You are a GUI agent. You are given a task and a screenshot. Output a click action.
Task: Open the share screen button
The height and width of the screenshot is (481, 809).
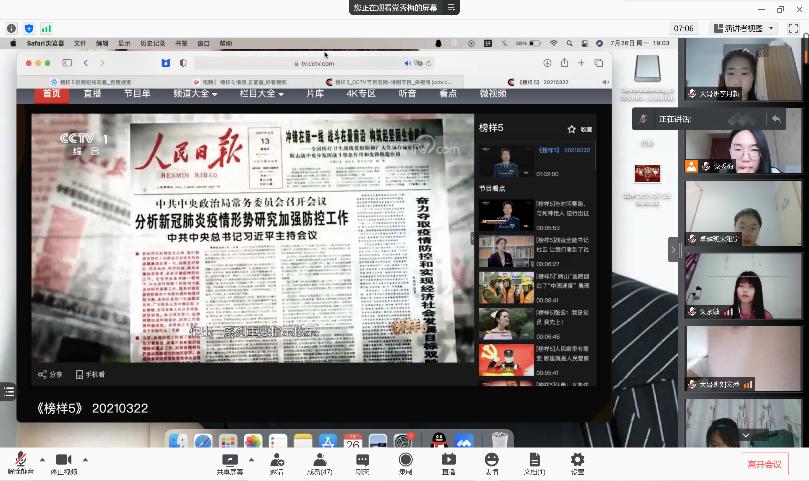pos(230,464)
